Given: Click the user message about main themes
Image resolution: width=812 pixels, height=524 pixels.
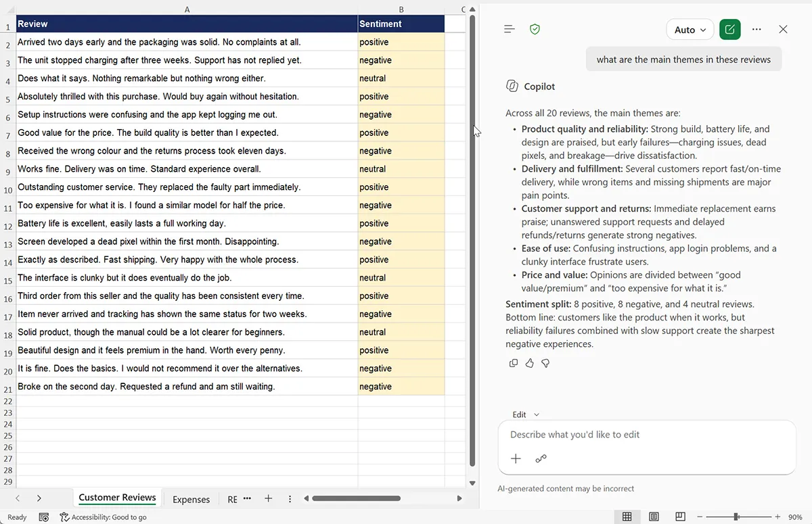Looking at the screenshot, I should [x=683, y=59].
